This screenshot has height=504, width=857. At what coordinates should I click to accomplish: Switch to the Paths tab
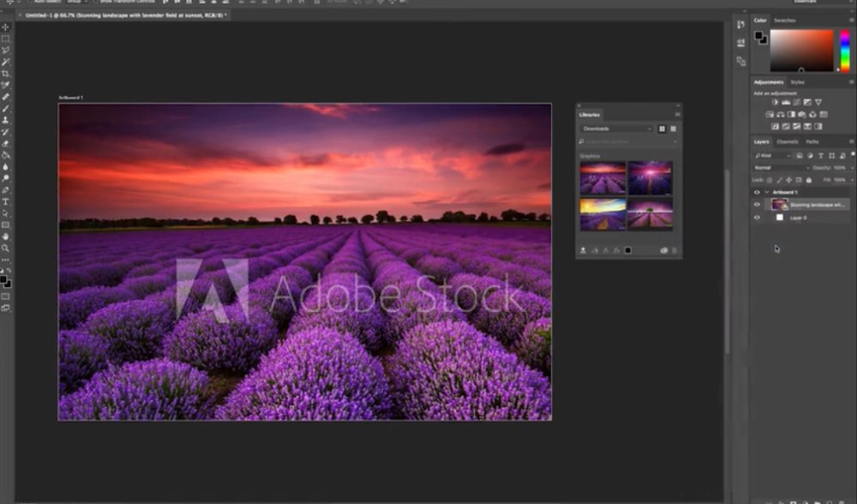tap(812, 141)
